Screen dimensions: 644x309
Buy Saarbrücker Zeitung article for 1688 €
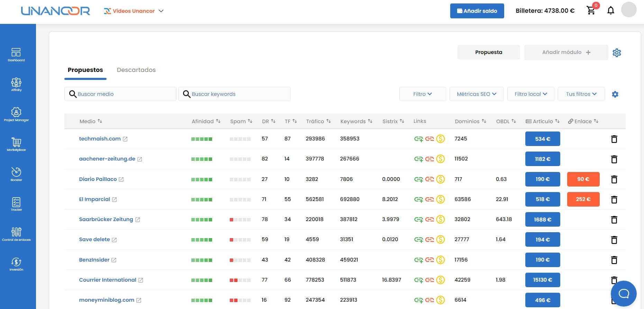point(543,219)
